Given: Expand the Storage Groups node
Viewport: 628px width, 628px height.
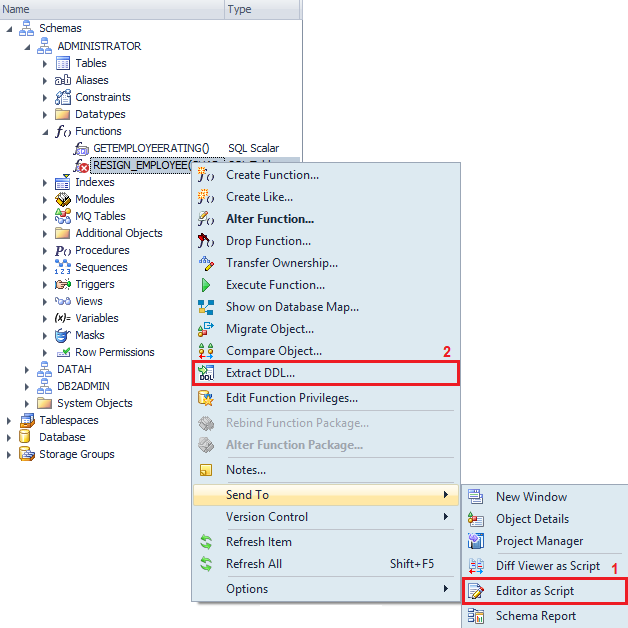Looking at the screenshot, I should pyautogui.click(x=9, y=454).
